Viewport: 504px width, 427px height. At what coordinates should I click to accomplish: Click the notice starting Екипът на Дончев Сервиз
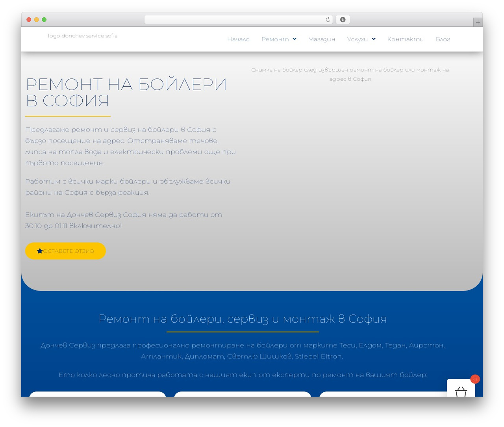(x=124, y=220)
